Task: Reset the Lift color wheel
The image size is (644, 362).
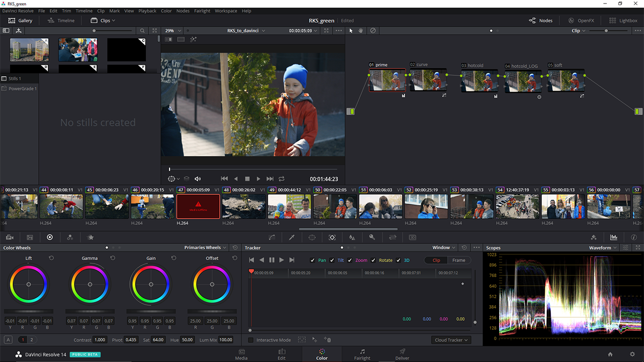Action: [x=51, y=258]
